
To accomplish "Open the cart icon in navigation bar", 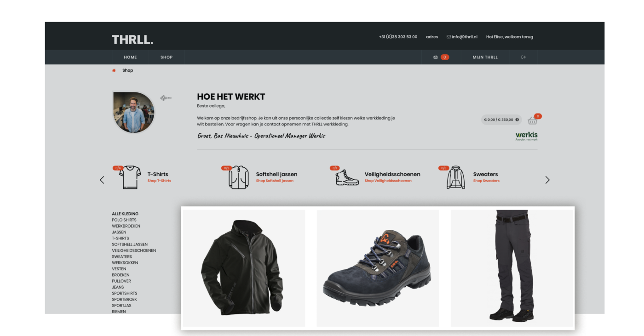I will pyautogui.click(x=436, y=57).
